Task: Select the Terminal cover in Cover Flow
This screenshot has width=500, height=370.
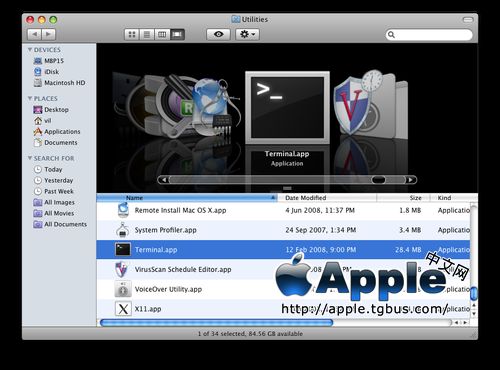Action: point(287,107)
